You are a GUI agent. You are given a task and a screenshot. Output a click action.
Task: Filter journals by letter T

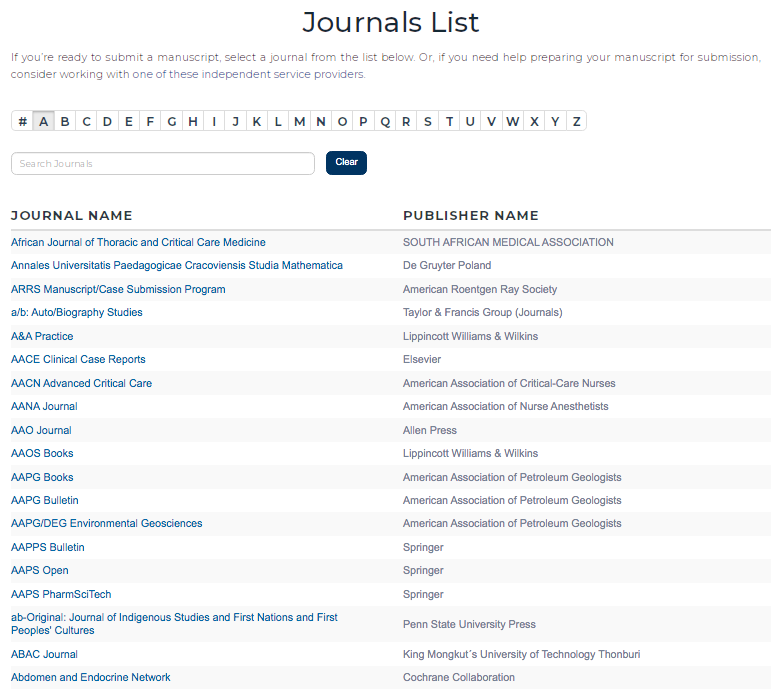coord(449,121)
